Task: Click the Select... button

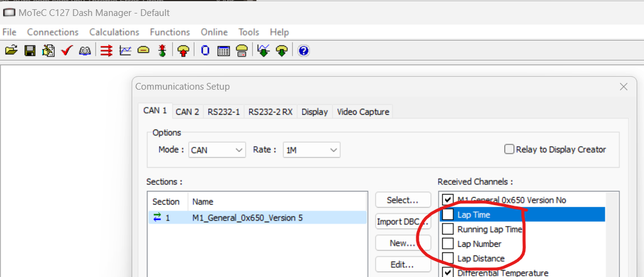Action: [403, 200]
